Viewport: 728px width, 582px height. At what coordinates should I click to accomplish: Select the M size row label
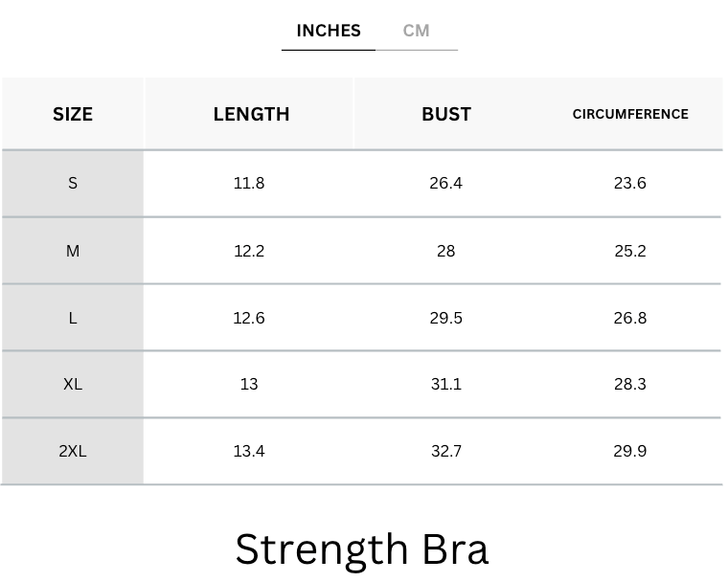coord(73,251)
